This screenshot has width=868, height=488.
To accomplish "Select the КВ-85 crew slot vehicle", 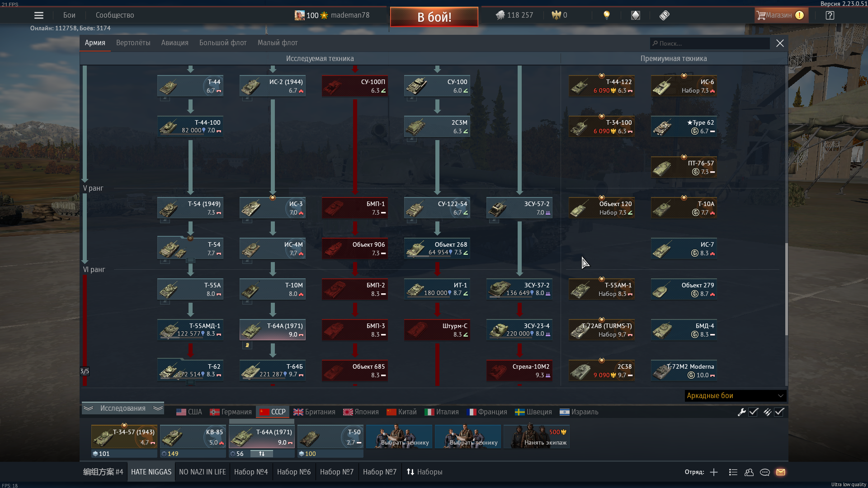I will click(x=193, y=436).
